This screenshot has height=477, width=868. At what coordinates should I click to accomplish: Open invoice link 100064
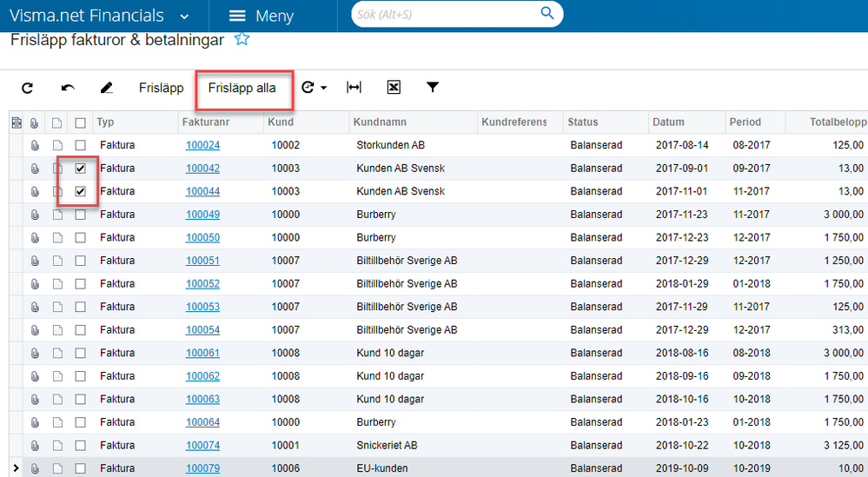point(202,422)
